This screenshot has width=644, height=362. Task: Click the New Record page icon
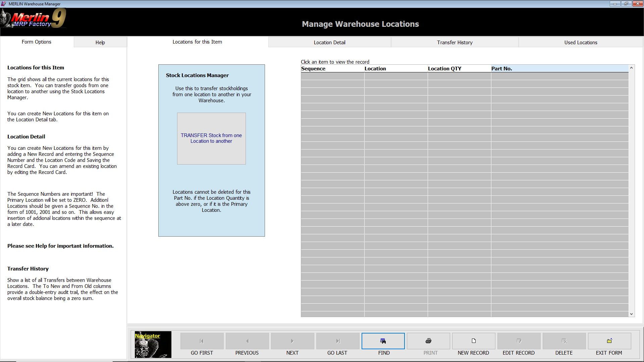pyautogui.click(x=474, y=341)
